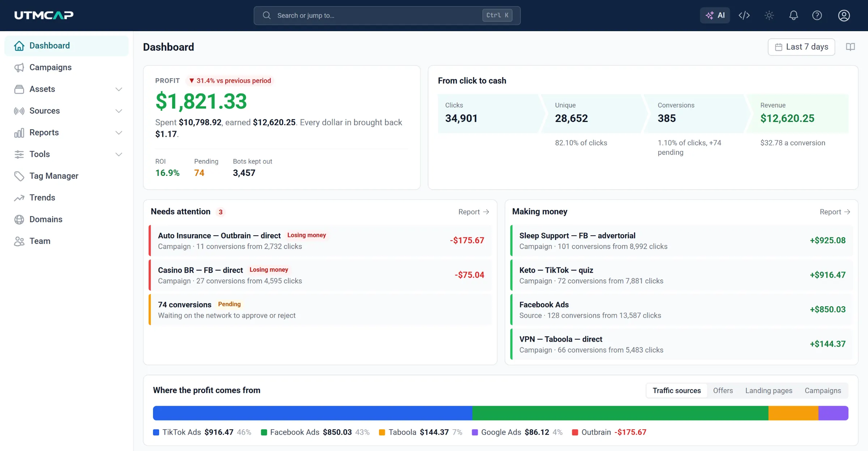Expand the Assets menu chevron
The height and width of the screenshot is (451, 868).
119,89
